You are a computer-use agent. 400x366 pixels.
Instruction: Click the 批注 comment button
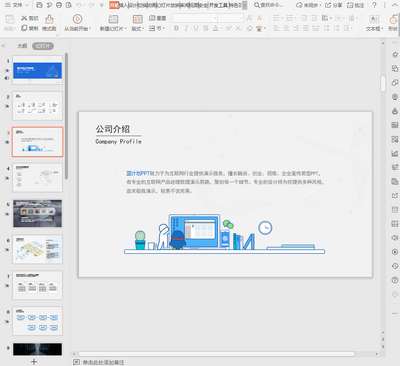click(355, 5)
